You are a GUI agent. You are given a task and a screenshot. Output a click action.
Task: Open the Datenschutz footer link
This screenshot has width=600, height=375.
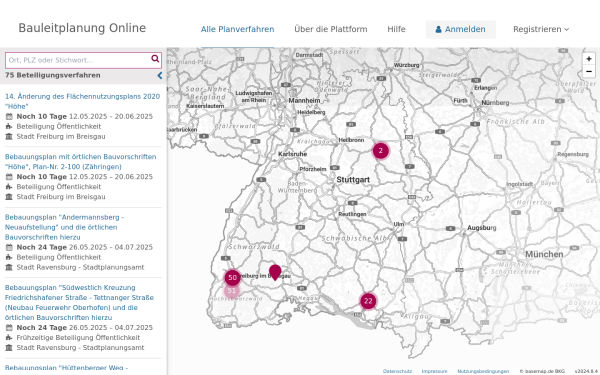click(397, 371)
